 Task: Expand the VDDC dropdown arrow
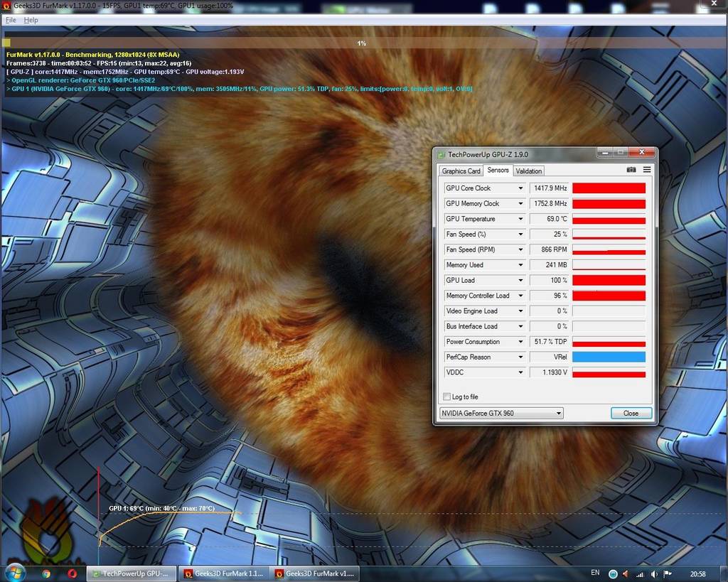tap(520, 372)
